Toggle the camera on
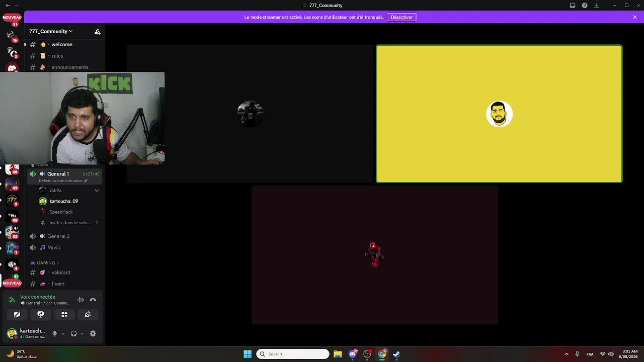This screenshot has width=644, height=362. click(x=17, y=314)
